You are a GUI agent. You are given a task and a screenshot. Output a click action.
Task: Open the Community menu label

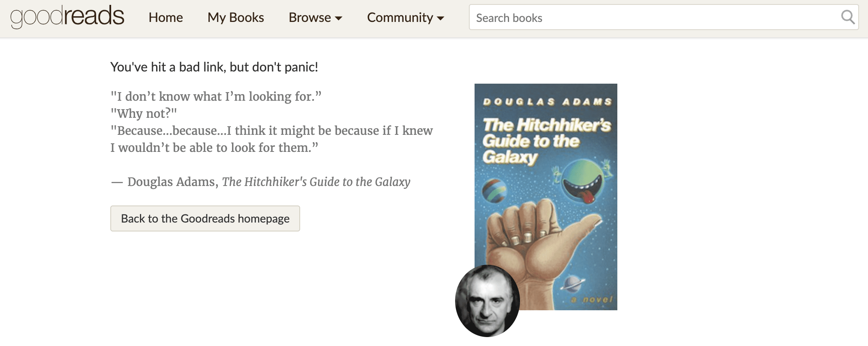400,17
